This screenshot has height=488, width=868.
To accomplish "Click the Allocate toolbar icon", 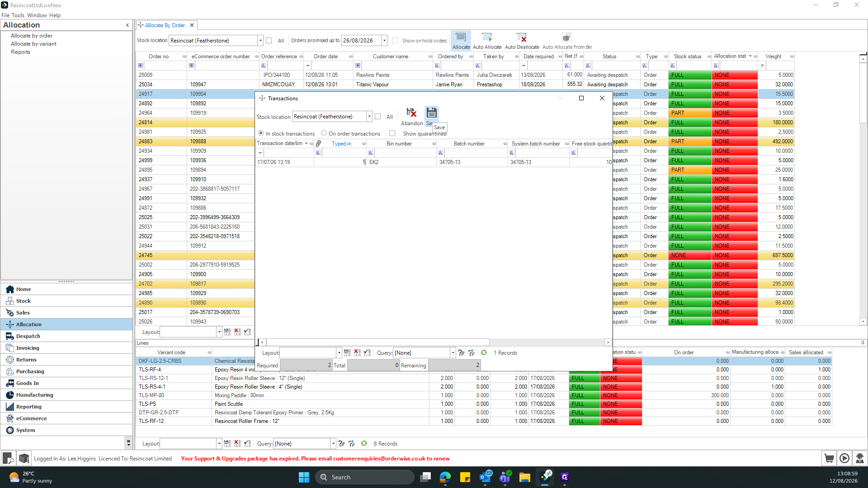I will [x=461, y=40].
